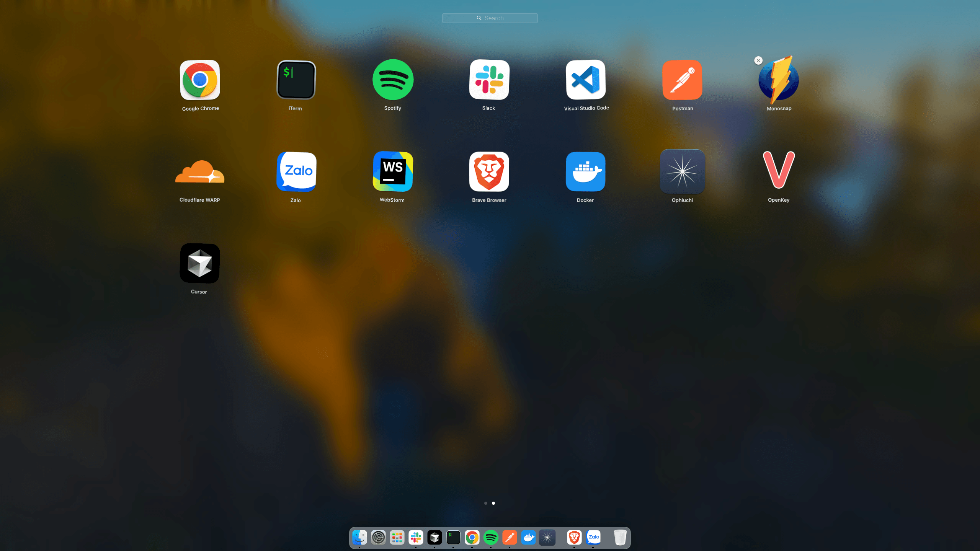
Task: Delete Monosnap using its removal badge
Action: click(x=759, y=60)
